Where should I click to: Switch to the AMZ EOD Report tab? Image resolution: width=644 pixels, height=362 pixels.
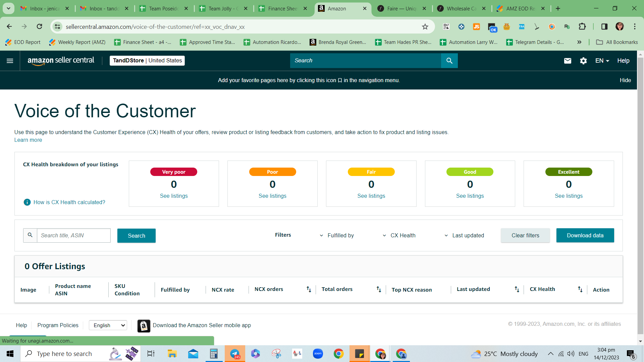521,8
